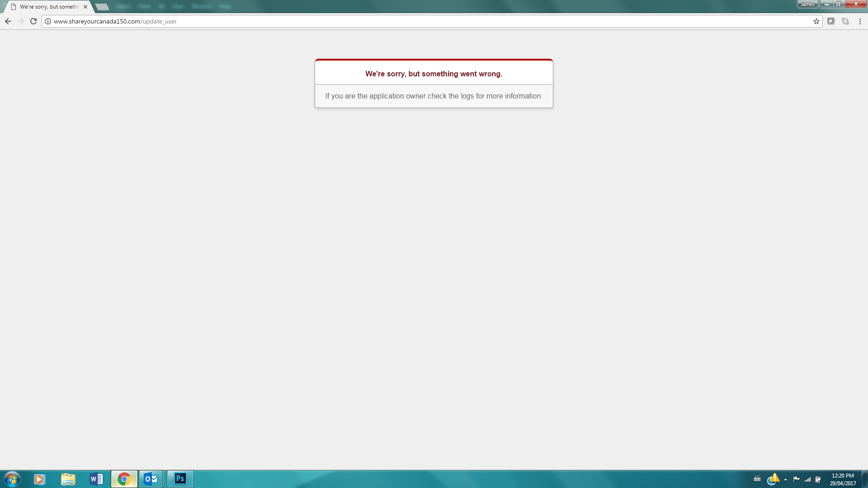
Task: Reload the current page
Action: coord(33,21)
